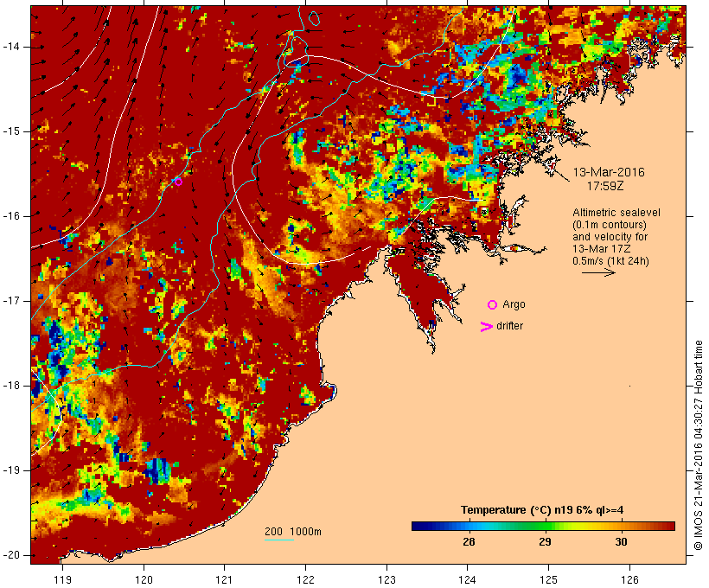Click the Argo legend circle symbol
Viewport: 709px width, 588px height.
(493, 305)
